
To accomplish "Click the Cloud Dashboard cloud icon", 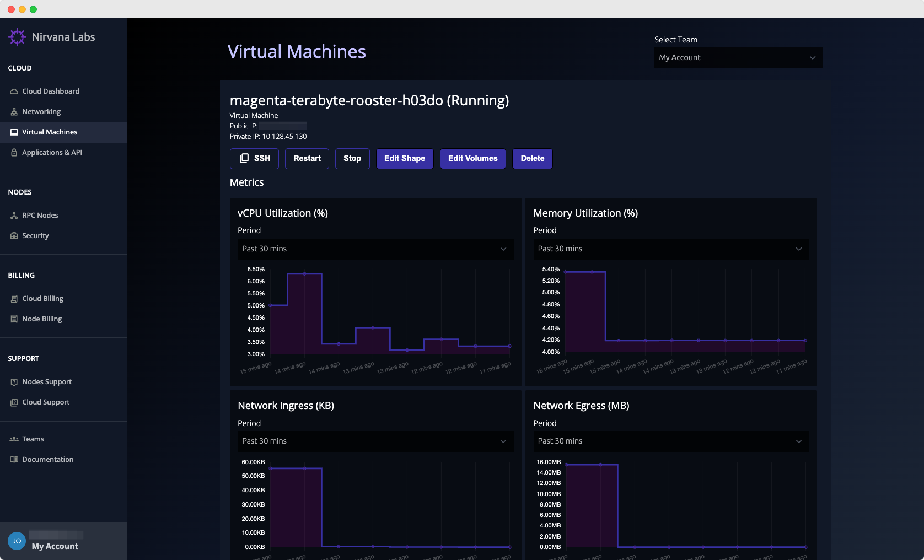I will [x=14, y=91].
